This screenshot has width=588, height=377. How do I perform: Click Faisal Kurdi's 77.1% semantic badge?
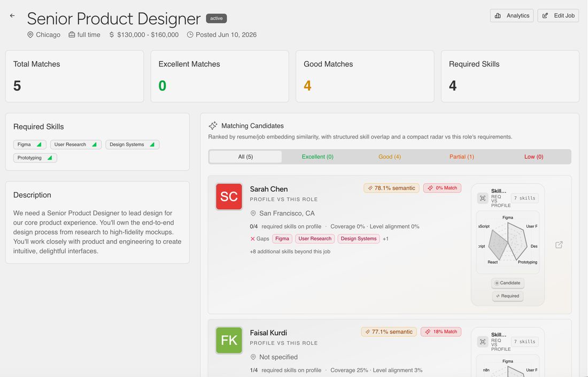coord(389,332)
